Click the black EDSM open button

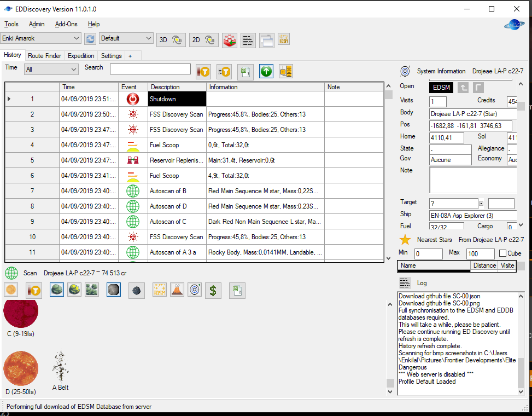click(x=441, y=88)
